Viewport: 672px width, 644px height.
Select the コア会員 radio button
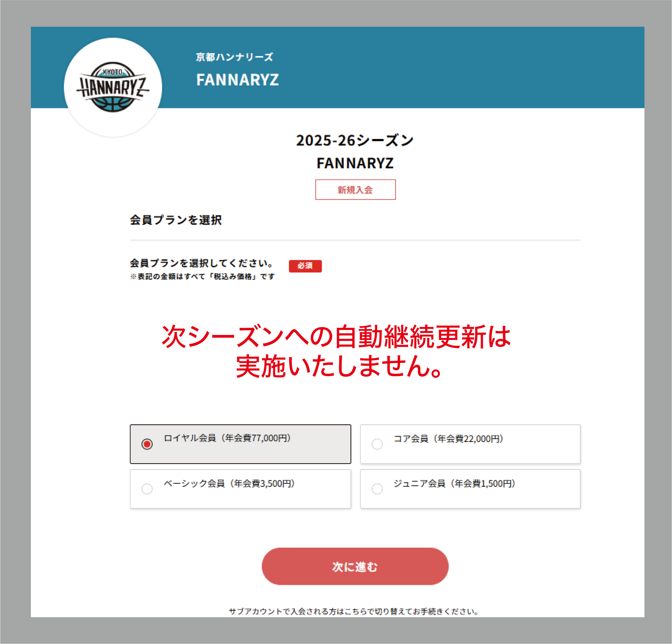coord(377,444)
